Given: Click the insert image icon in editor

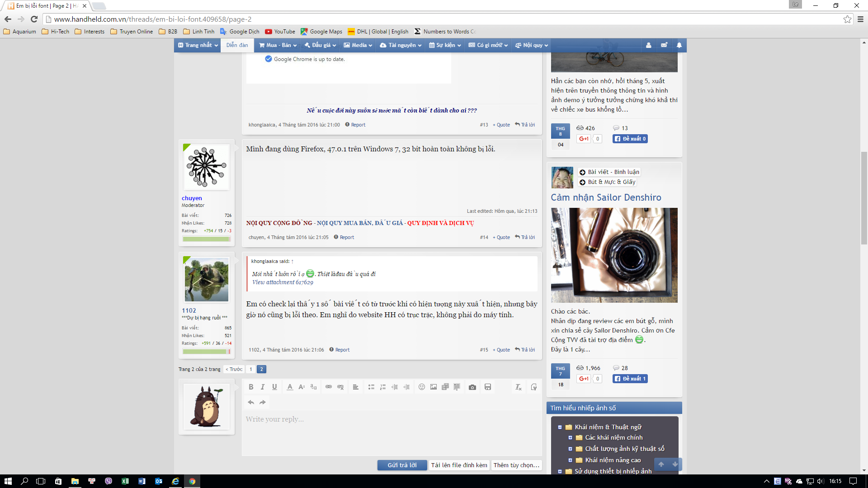Looking at the screenshot, I should (x=434, y=387).
